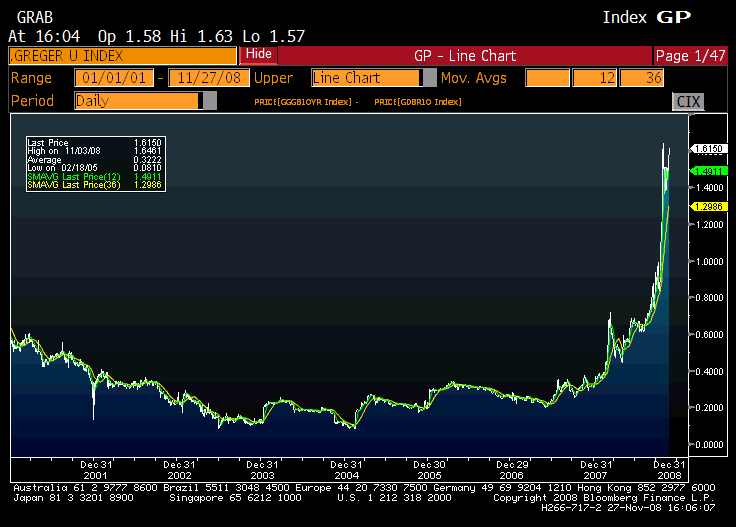Select the range start date 01/01/01
Viewport: 736px width, 527px height.
pyautogui.click(x=118, y=78)
